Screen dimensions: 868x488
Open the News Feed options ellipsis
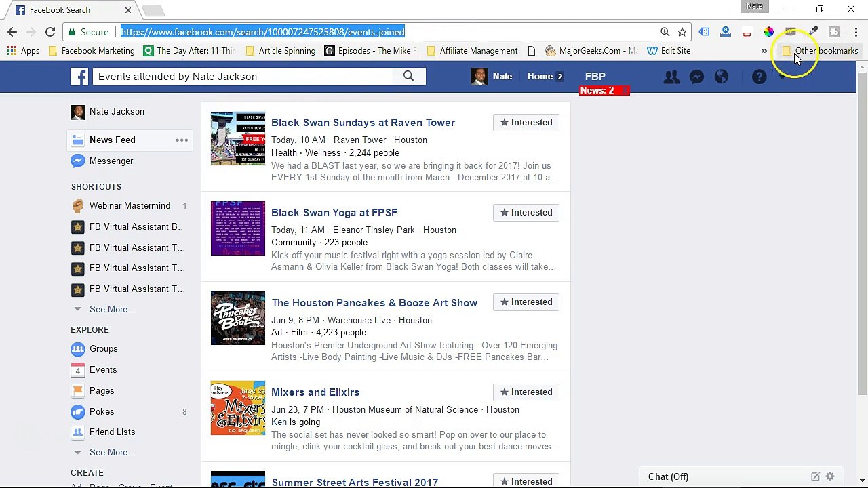click(182, 140)
